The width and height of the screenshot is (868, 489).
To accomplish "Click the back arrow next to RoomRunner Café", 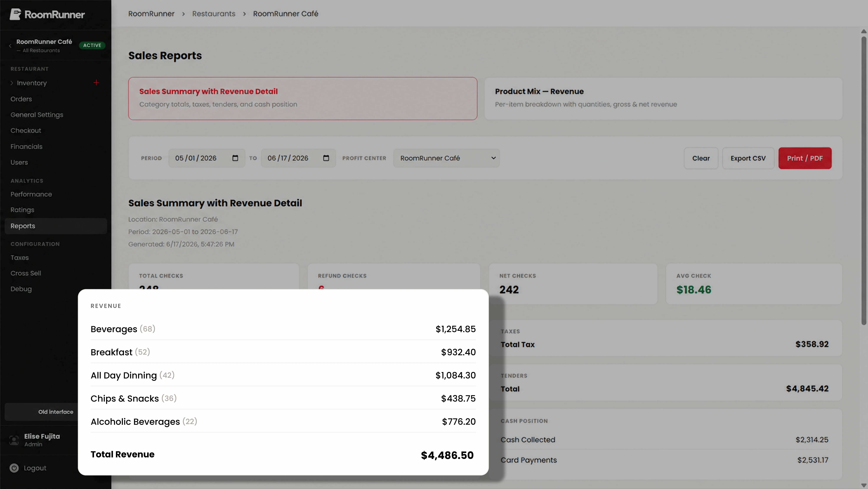I will pos(10,46).
